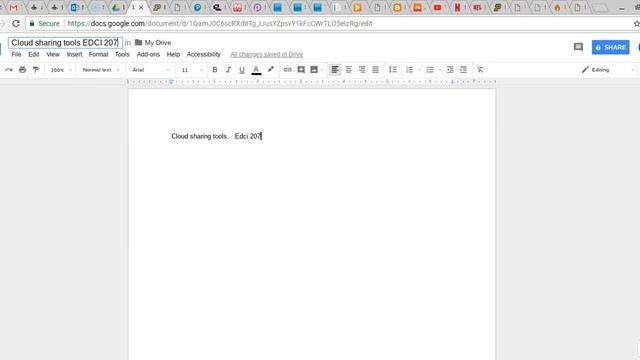
Task: Close the active Google Docs tab
Action: point(141,7)
